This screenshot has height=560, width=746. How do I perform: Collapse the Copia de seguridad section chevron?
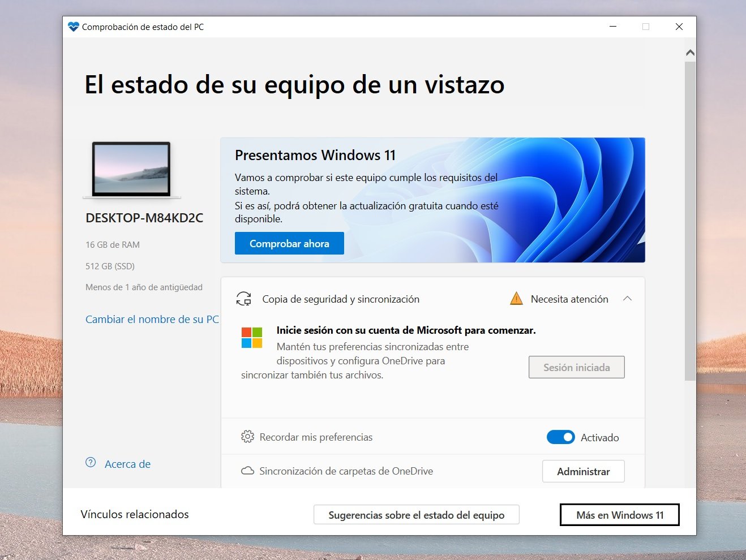(627, 299)
